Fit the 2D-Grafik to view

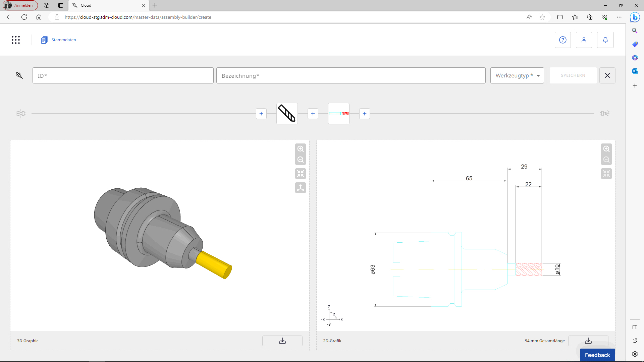click(606, 174)
